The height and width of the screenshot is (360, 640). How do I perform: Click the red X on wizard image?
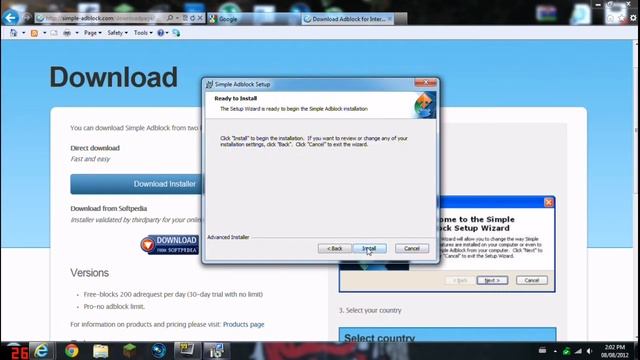(549, 202)
